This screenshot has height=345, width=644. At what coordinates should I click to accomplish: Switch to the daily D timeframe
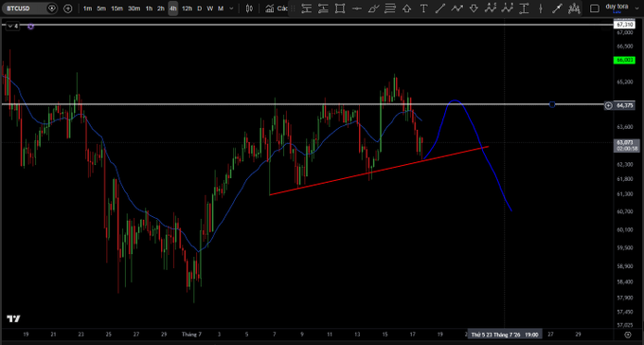200,9
